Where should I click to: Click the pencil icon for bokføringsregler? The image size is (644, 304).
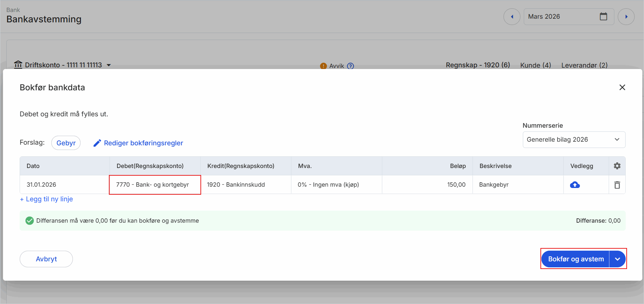click(x=97, y=143)
